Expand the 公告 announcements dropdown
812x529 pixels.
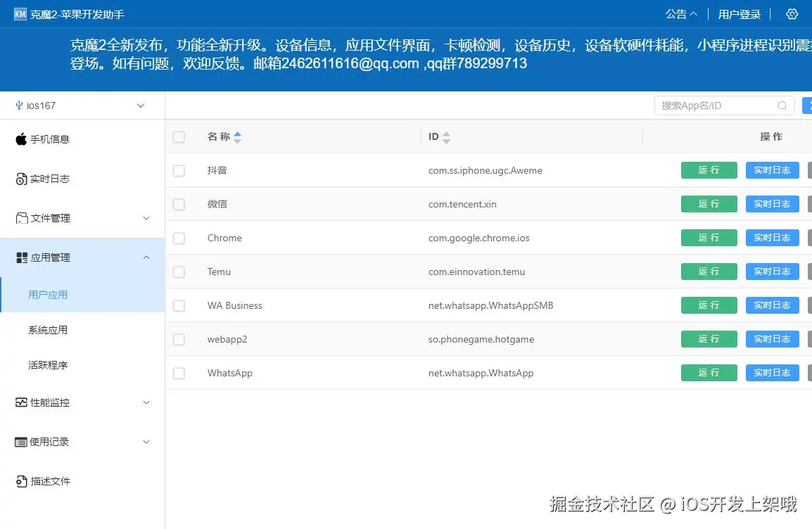coord(680,14)
